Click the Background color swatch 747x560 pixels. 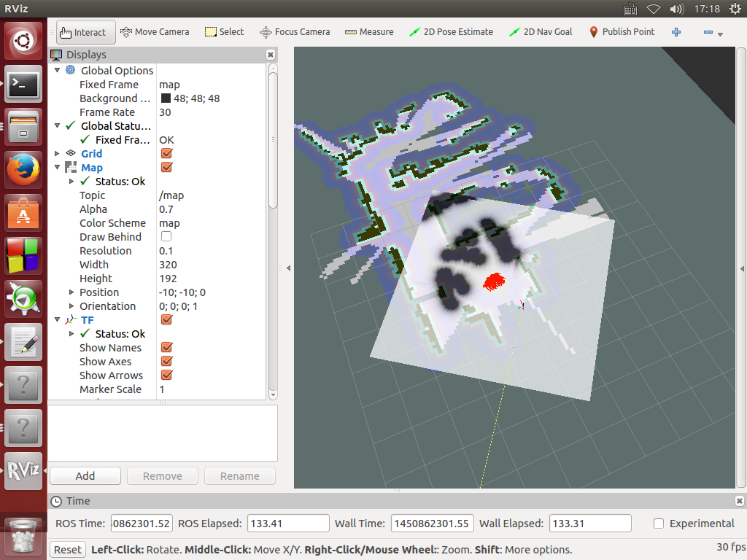pos(166,98)
